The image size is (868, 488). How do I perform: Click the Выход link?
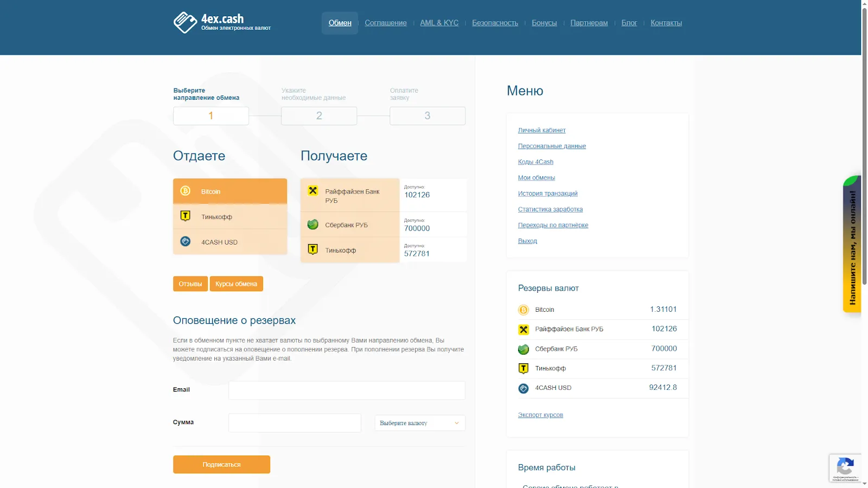coord(527,240)
